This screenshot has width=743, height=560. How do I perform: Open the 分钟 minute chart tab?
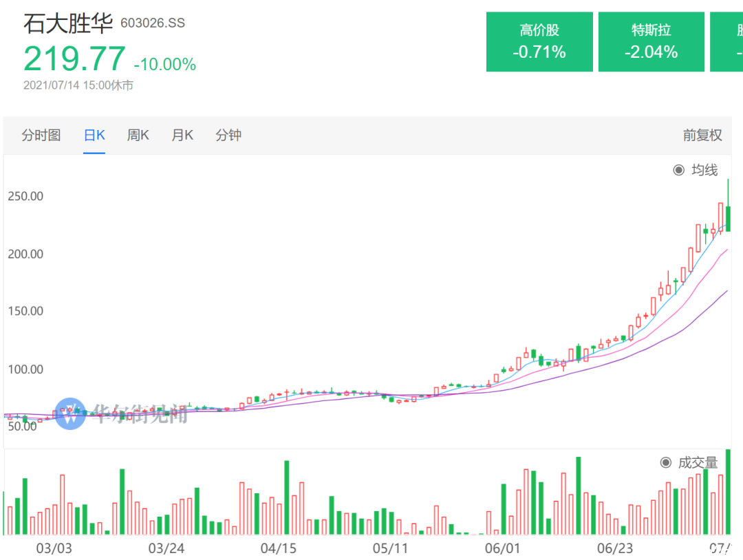click(228, 136)
